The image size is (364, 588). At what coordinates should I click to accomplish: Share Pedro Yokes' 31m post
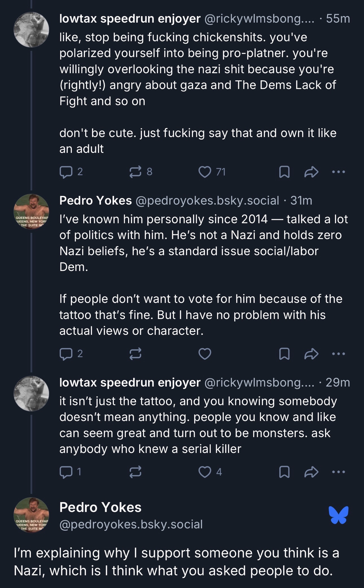point(311,354)
